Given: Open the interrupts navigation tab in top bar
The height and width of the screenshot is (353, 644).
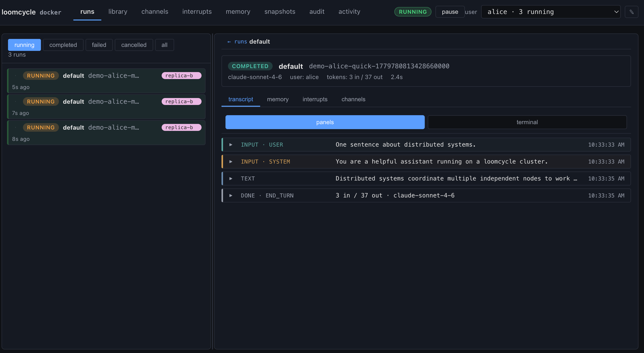Looking at the screenshot, I should (x=197, y=12).
